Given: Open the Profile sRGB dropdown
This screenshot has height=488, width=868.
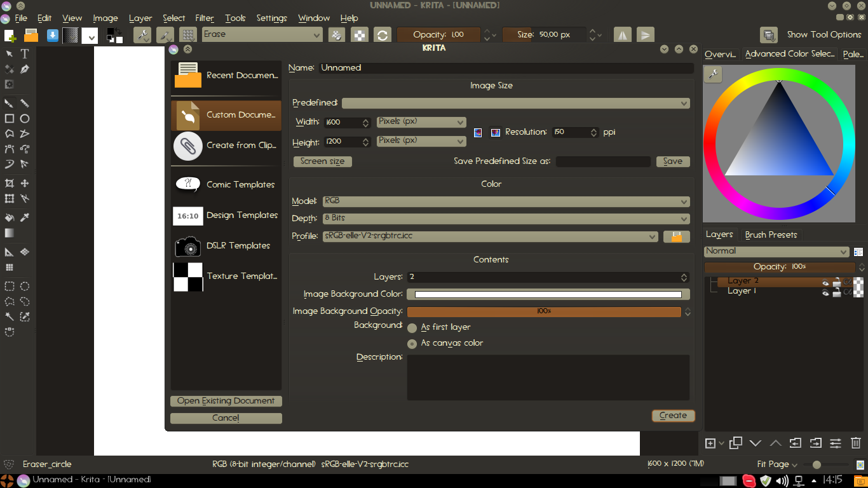Looking at the screenshot, I should [x=491, y=236].
